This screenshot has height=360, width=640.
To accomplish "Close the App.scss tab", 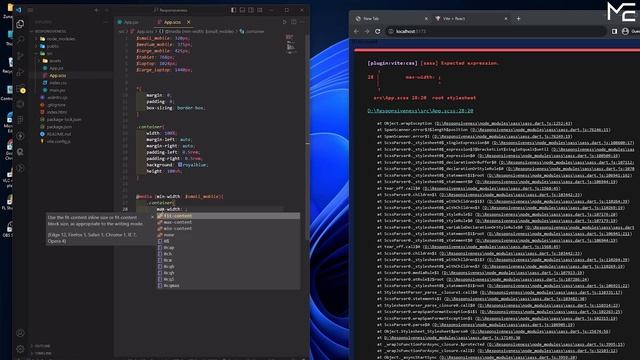I will click(189, 22).
